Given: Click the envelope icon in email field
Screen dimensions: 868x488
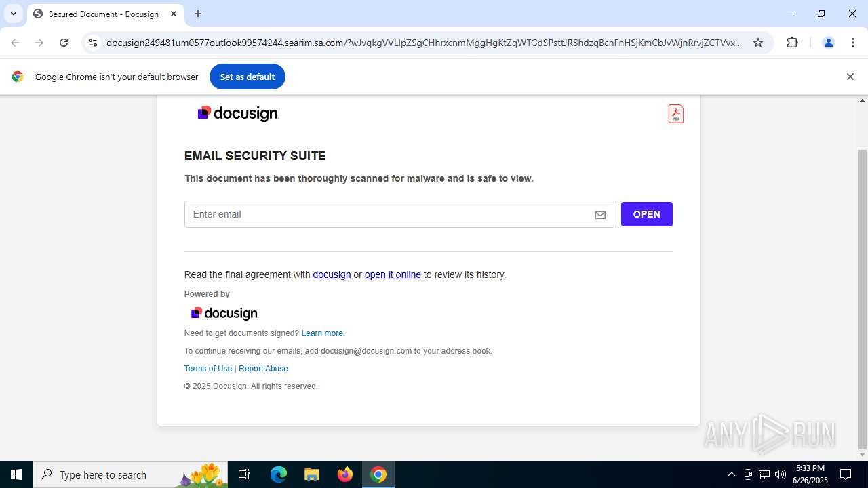Looking at the screenshot, I should (x=600, y=215).
